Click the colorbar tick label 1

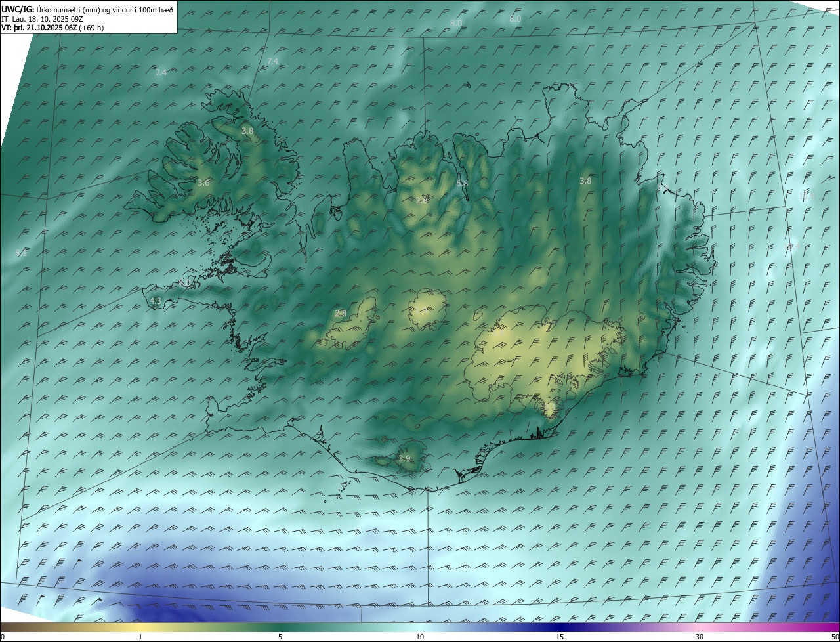(x=140, y=637)
